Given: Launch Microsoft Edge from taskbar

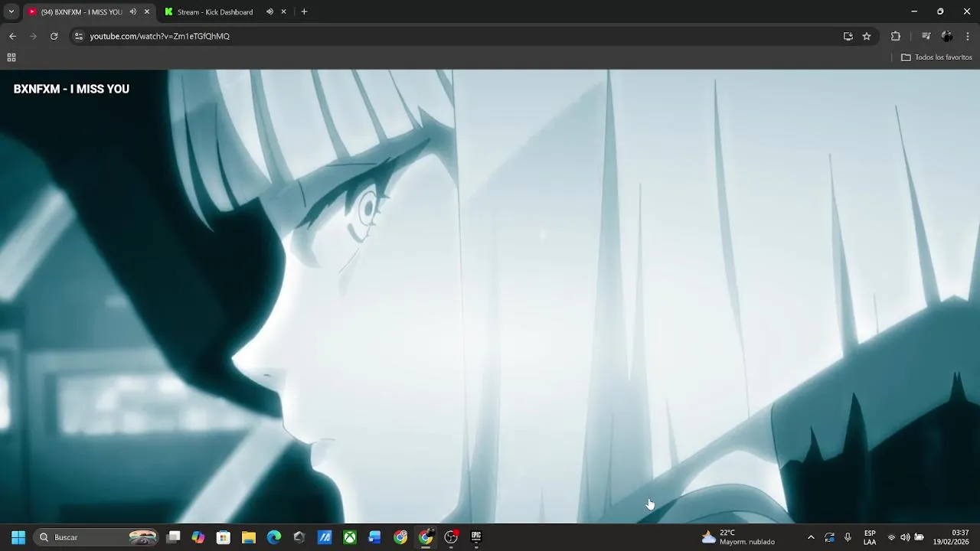Looking at the screenshot, I should click(274, 537).
